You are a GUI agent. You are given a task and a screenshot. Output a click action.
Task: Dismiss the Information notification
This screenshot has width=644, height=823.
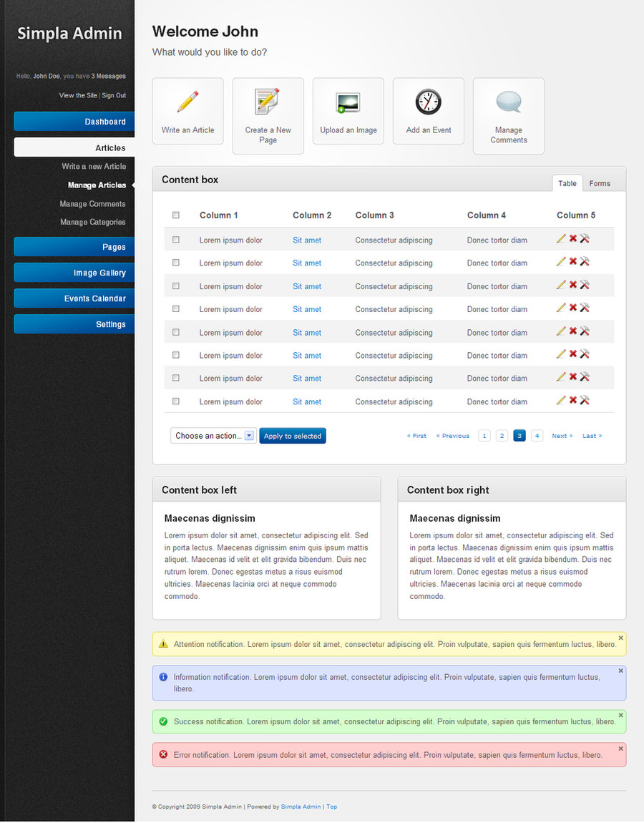click(x=620, y=671)
